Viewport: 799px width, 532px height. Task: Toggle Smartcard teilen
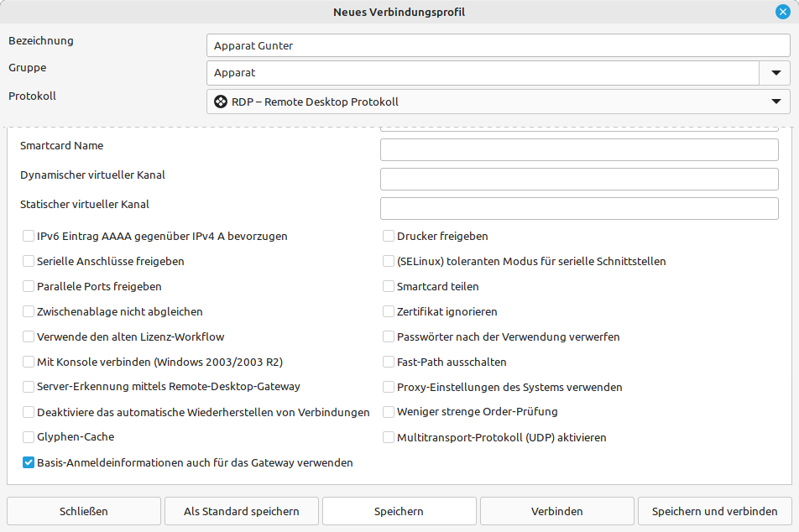click(x=389, y=286)
